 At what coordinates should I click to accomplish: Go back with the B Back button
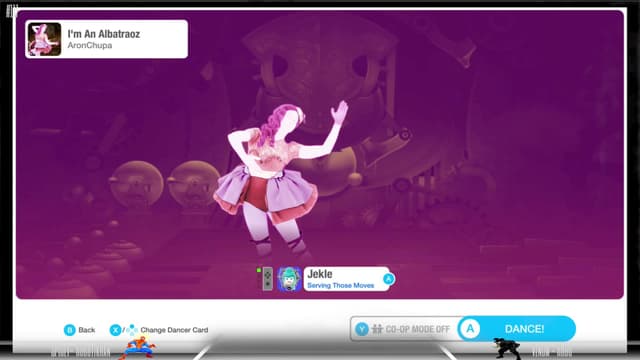tap(80, 330)
